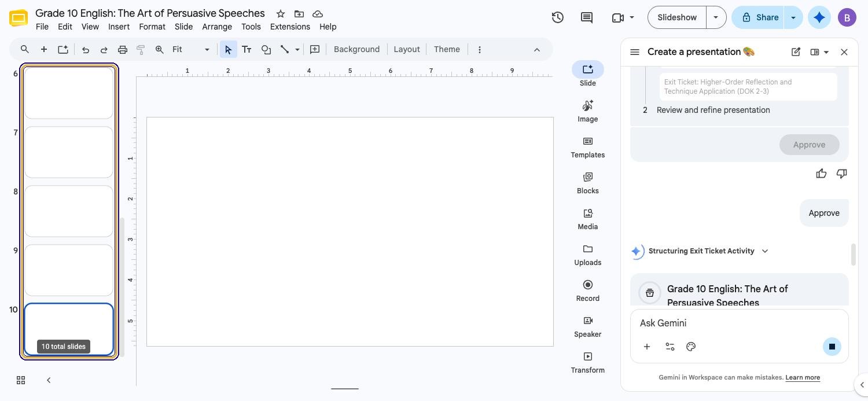
Task: Open the Extensions menu
Action: [290, 27]
